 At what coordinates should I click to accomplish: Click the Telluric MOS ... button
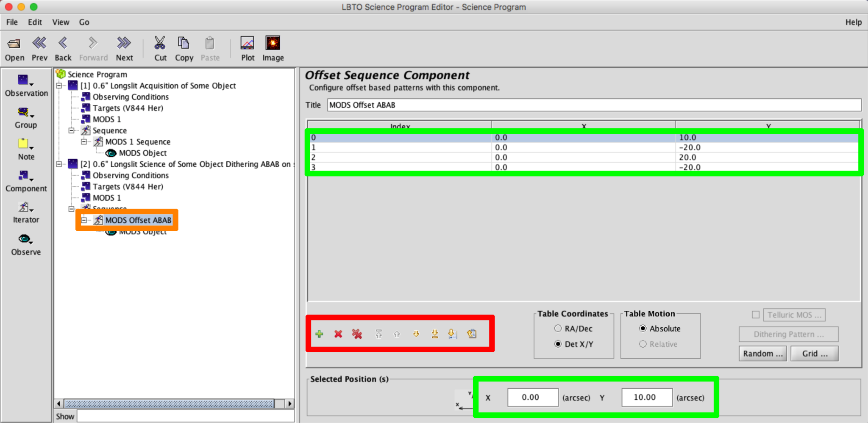click(794, 315)
